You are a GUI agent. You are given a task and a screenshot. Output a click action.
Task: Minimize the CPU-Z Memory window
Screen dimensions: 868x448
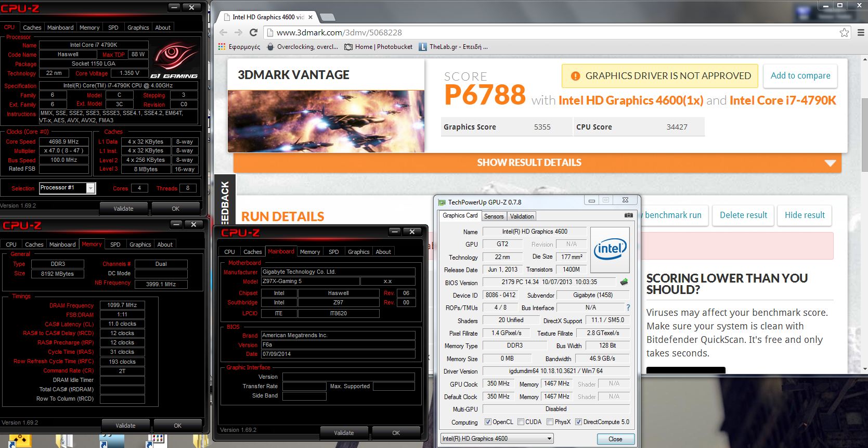pos(177,224)
